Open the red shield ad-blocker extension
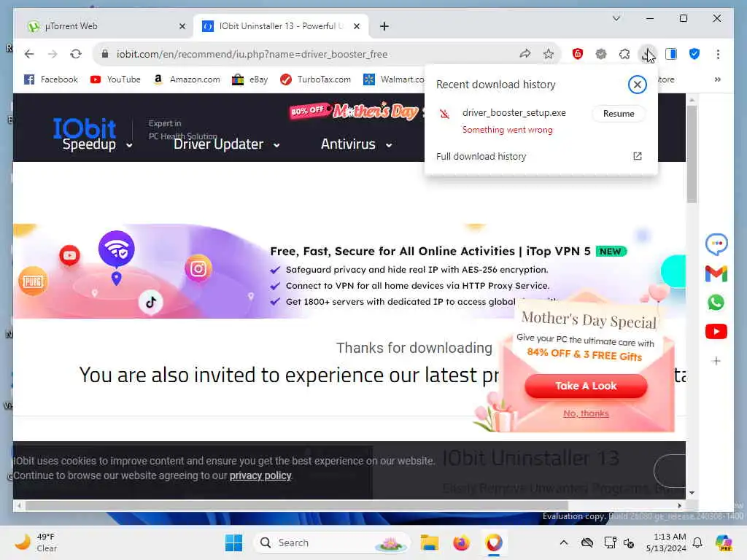 click(578, 54)
